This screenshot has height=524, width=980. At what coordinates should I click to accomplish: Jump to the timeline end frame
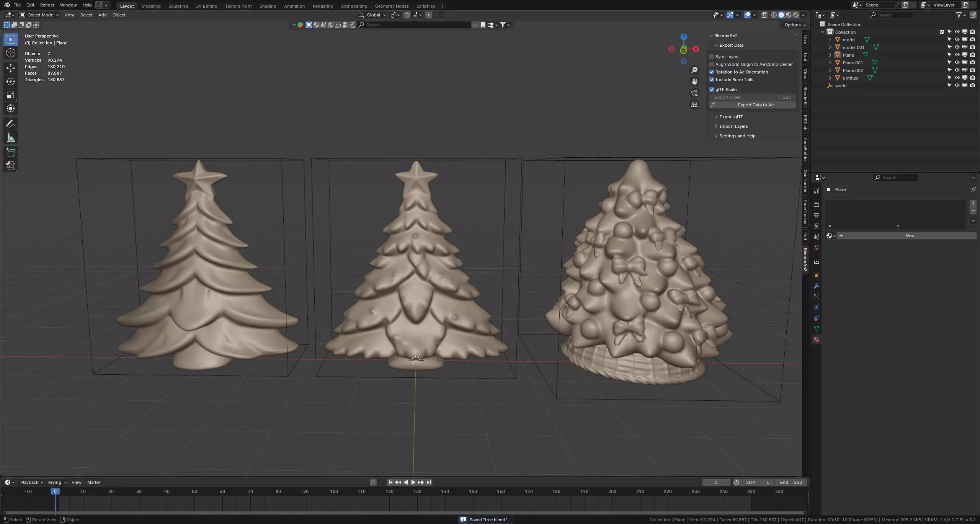click(x=429, y=482)
